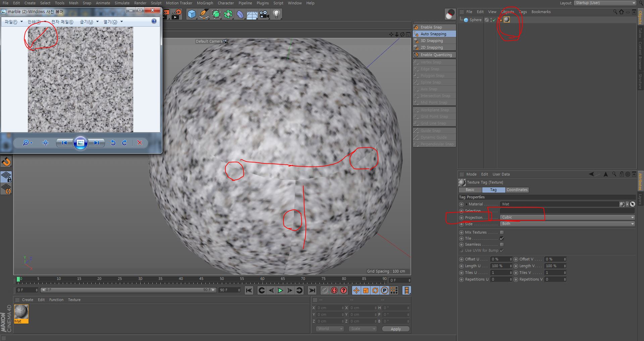Click the magnet Snap icon in left toolbar
The height and width of the screenshot is (341, 644).
click(6, 162)
